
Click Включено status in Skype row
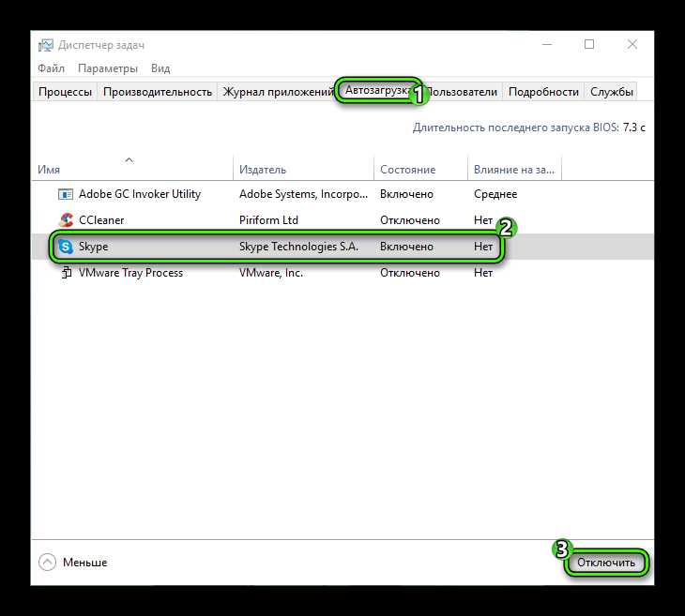(x=406, y=247)
